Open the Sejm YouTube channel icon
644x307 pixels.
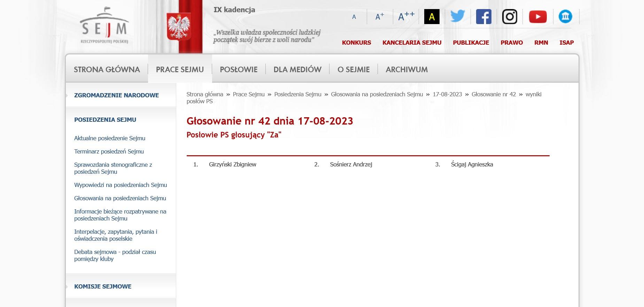537,16
